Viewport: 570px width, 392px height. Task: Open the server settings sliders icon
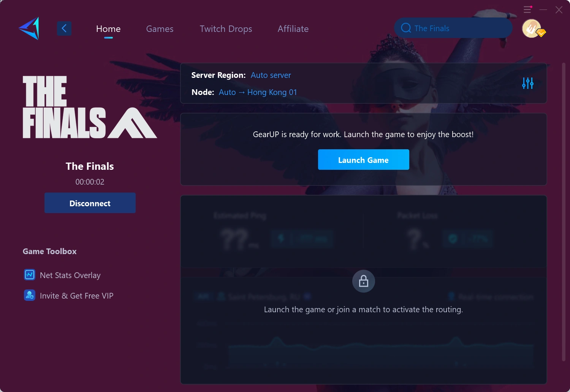coord(528,83)
